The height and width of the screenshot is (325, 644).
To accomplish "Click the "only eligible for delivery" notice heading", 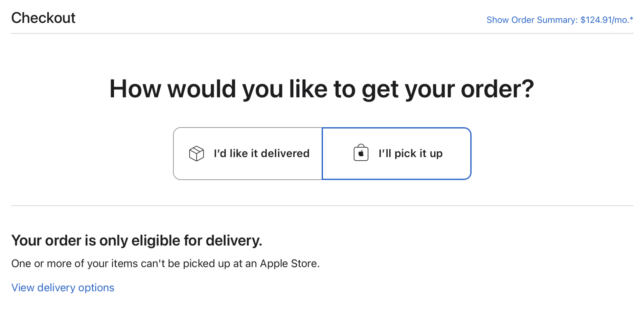I will click(x=137, y=241).
